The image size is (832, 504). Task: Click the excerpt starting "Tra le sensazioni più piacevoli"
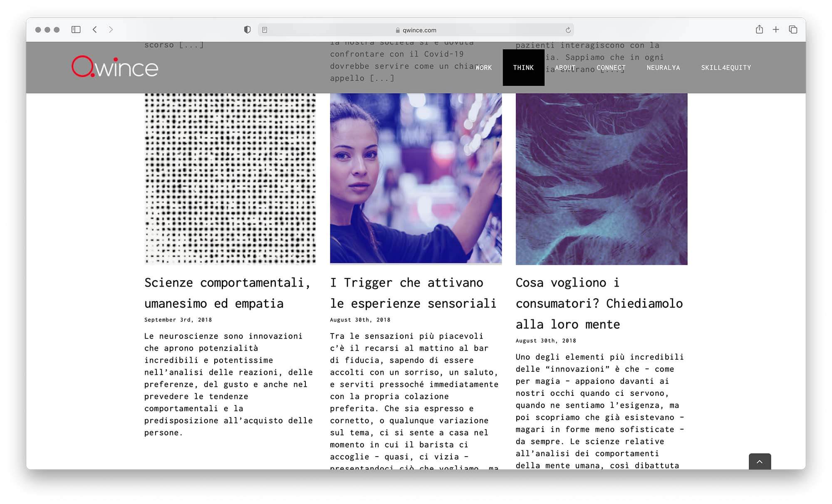tap(414, 400)
